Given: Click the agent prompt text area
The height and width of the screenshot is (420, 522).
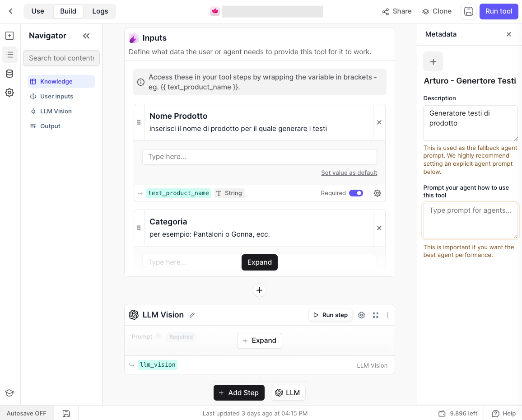Looking at the screenshot, I should click(x=470, y=220).
